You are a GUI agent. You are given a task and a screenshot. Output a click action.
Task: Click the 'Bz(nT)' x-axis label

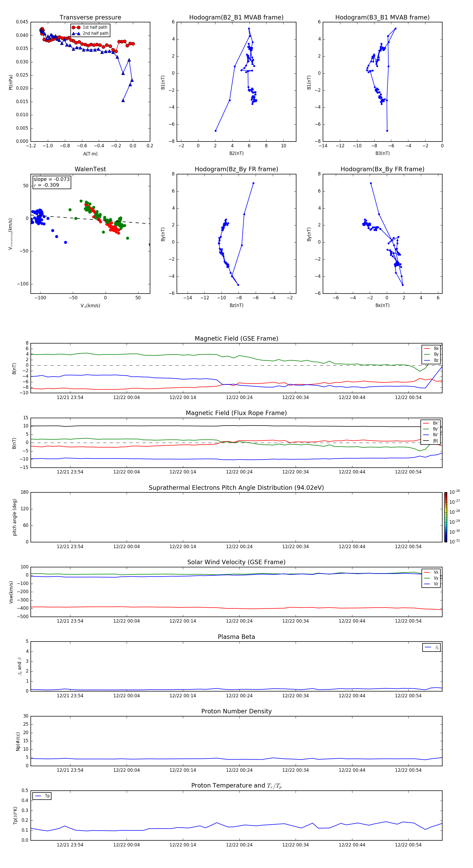click(236, 305)
